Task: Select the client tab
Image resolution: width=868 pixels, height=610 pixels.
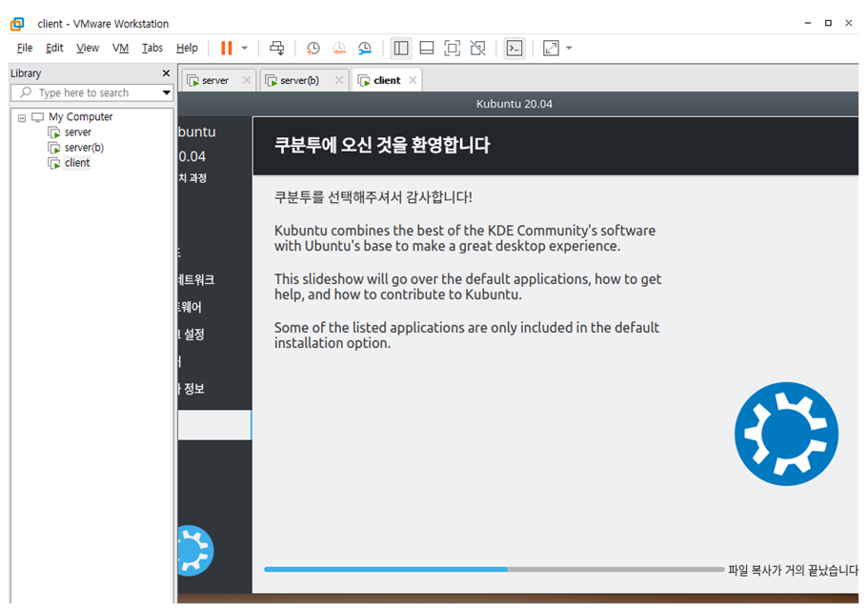Action: click(x=387, y=81)
